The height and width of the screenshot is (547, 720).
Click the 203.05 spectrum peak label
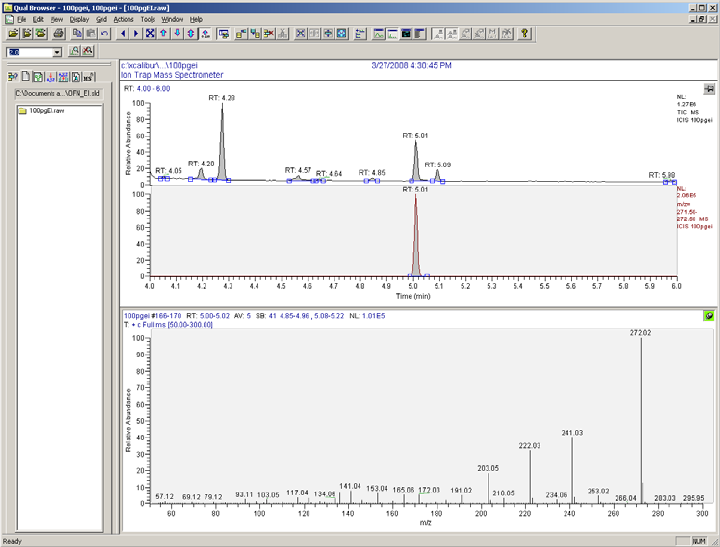(x=488, y=468)
